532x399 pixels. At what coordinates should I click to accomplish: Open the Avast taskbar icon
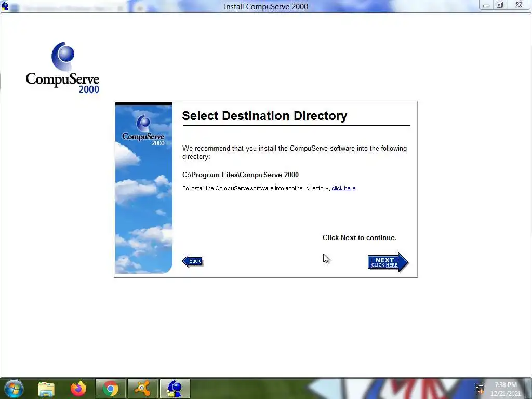(142, 389)
